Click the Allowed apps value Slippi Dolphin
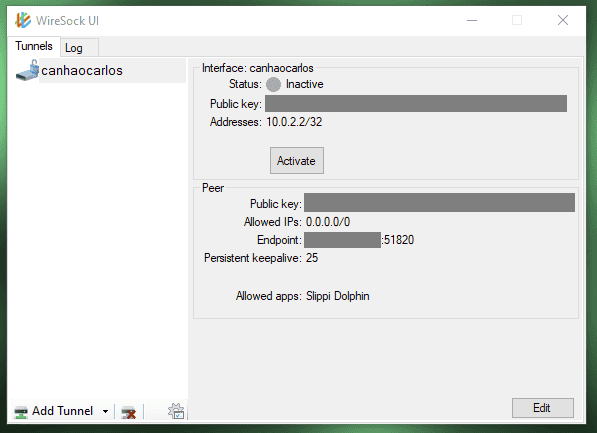597x433 pixels. pos(338,296)
